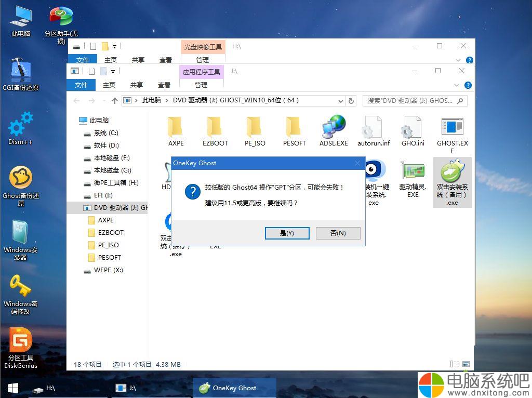
Task: Select the EZBOOT folder in file list
Action: click(215, 131)
